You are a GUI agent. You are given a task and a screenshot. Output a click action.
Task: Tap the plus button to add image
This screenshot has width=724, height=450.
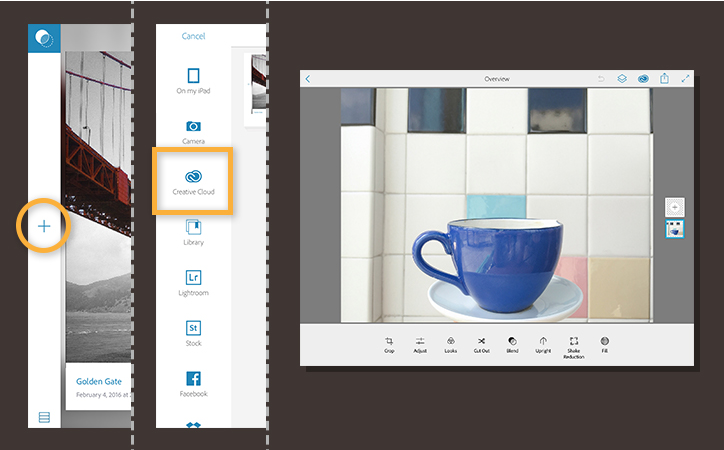(44, 226)
